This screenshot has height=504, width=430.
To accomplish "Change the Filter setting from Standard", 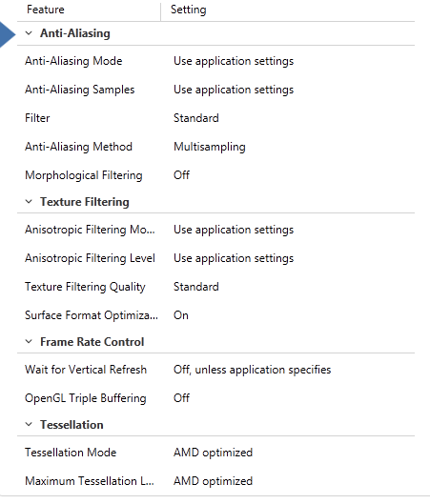I will tap(195, 118).
